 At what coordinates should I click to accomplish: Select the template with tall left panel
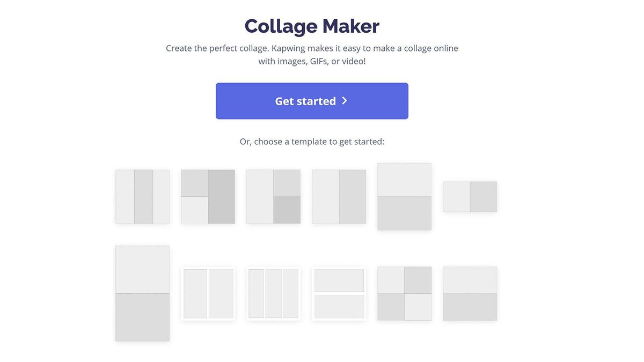[273, 197]
